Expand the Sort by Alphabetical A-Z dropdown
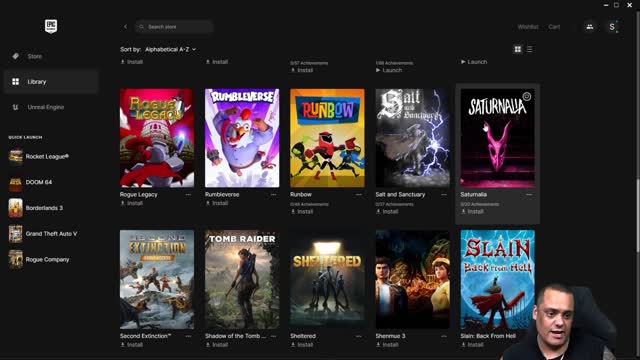 pyautogui.click(x=171, y=49)
